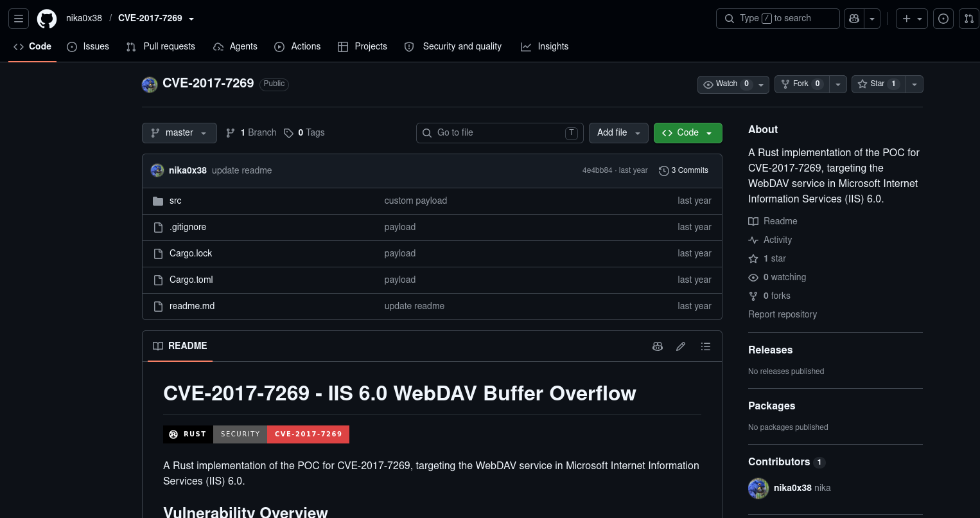Open the master branch dropdown
The height and width of the screenshot is (518, 980).
tap(179, 133)
